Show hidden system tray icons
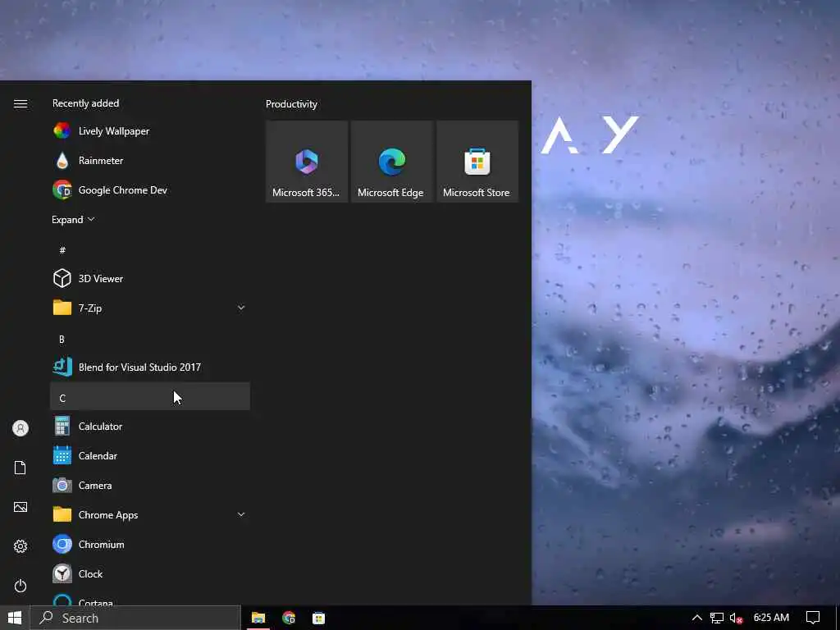 [x=697, y=619]
